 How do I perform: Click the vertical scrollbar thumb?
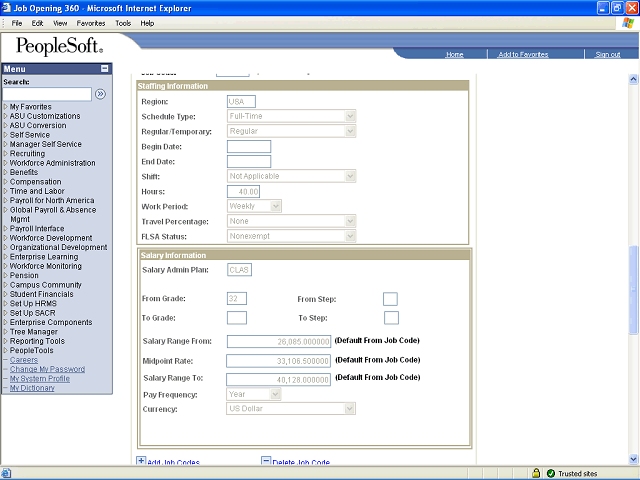(633, 289)
